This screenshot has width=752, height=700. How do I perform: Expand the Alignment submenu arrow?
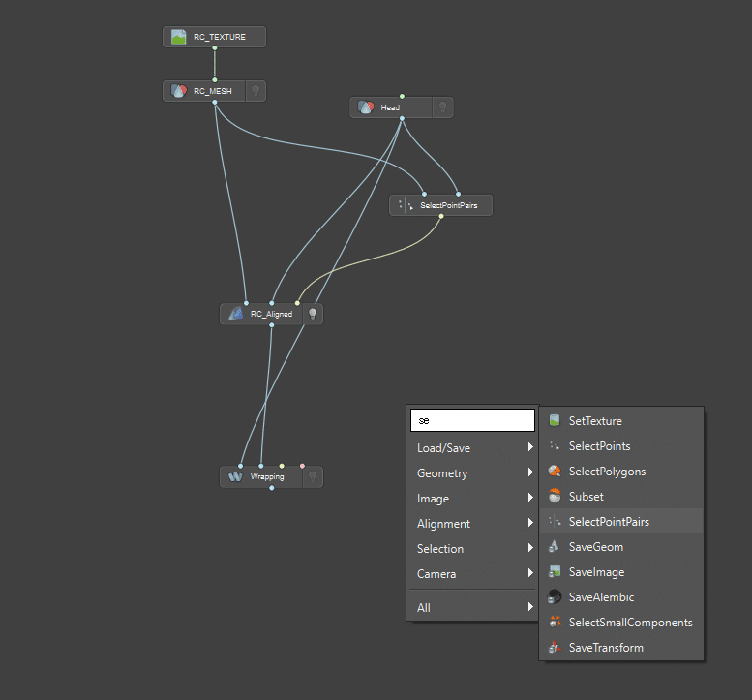tap(530, 523)
